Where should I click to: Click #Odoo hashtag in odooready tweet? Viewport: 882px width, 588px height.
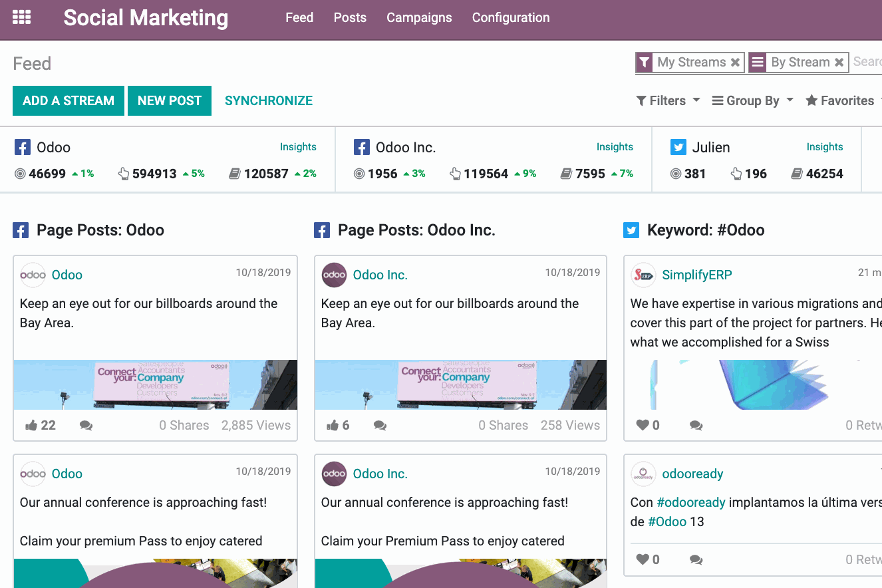(667, 521)
